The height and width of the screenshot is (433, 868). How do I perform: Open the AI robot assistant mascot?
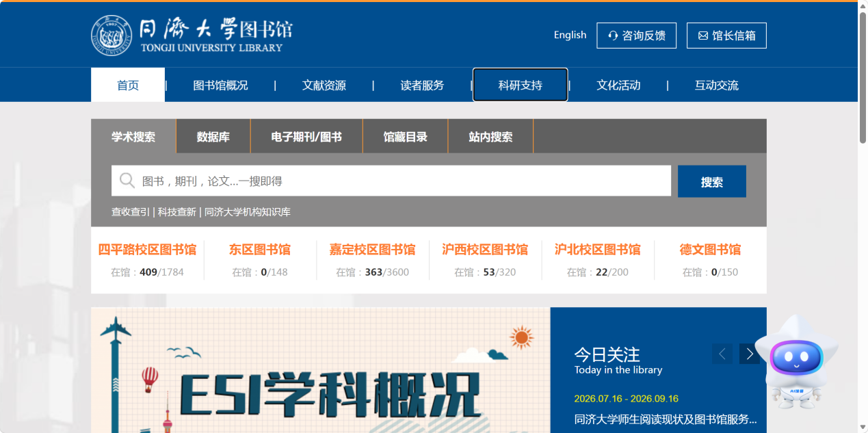pyautogui.click(x=796, y=362)
